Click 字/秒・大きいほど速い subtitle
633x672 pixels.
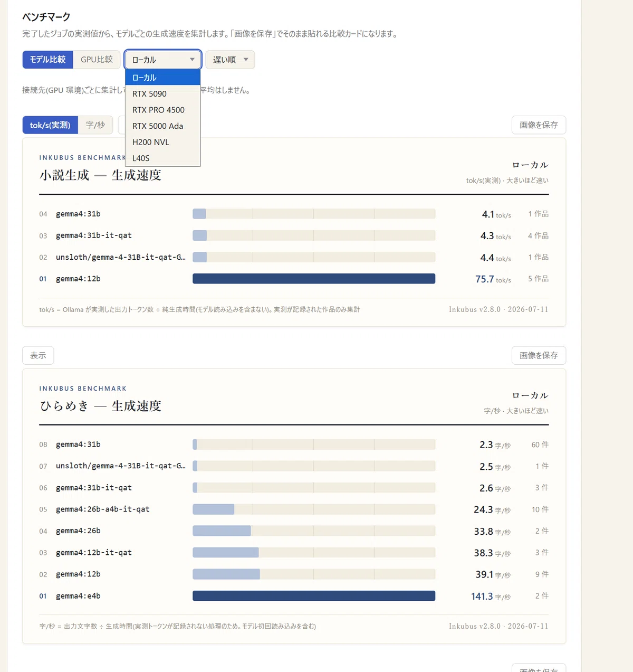pyautogui.click(x=516, y=411)
